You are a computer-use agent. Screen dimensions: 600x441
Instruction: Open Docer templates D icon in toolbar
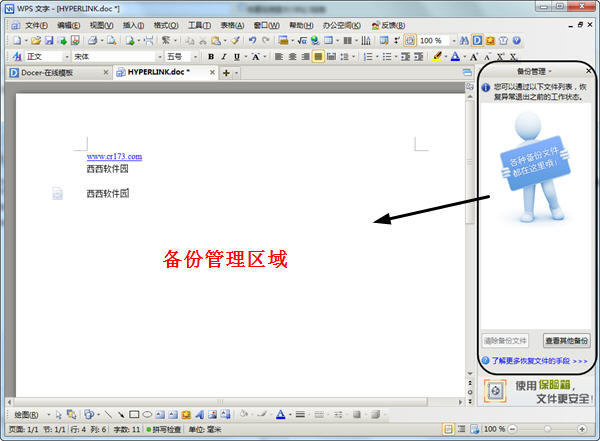[x=477, y=41]
